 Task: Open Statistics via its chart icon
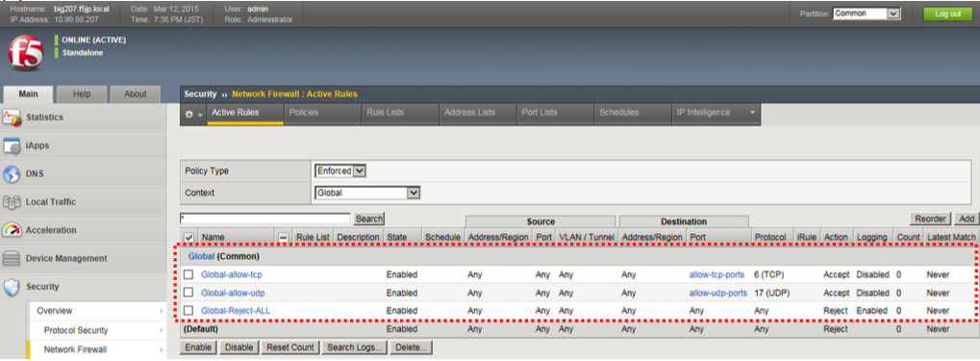(x=13, y=117)
